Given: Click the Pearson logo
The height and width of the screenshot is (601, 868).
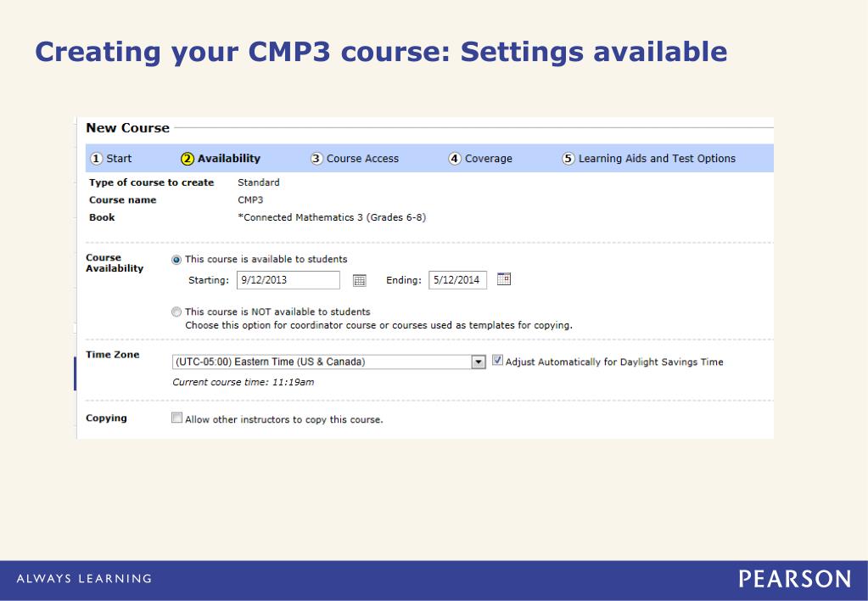Looking at the screenshot, I should (x=795, y=580).
